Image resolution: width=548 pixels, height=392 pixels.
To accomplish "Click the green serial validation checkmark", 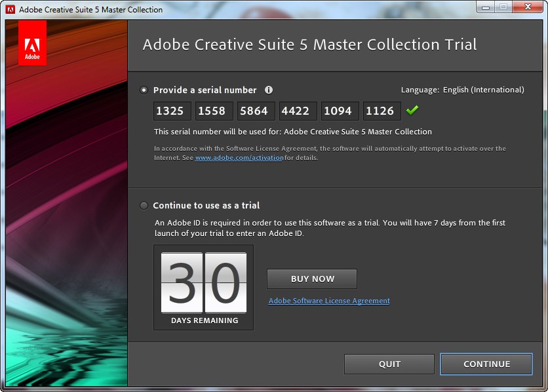I will coord(412,110).
